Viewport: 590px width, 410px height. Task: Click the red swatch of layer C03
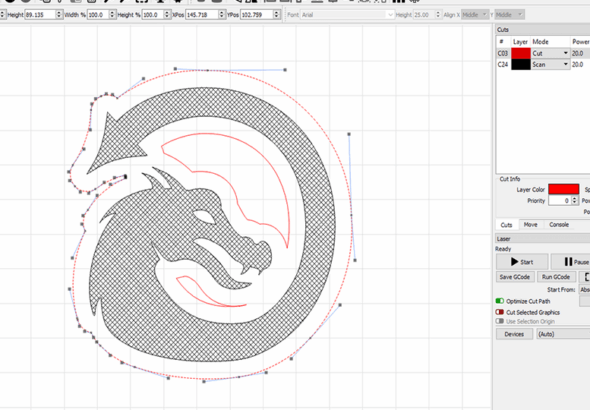[521, 53]
